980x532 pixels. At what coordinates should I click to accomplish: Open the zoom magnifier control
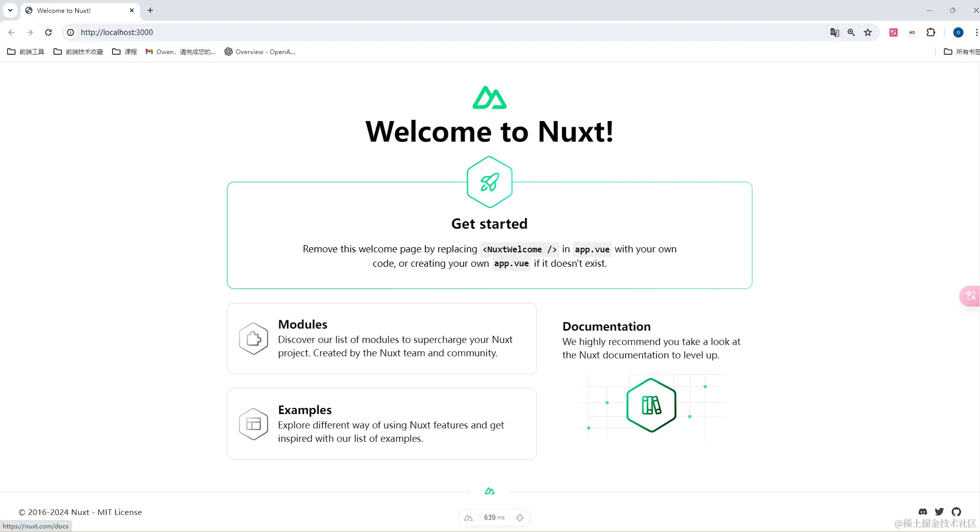click(x=851, y=32)
